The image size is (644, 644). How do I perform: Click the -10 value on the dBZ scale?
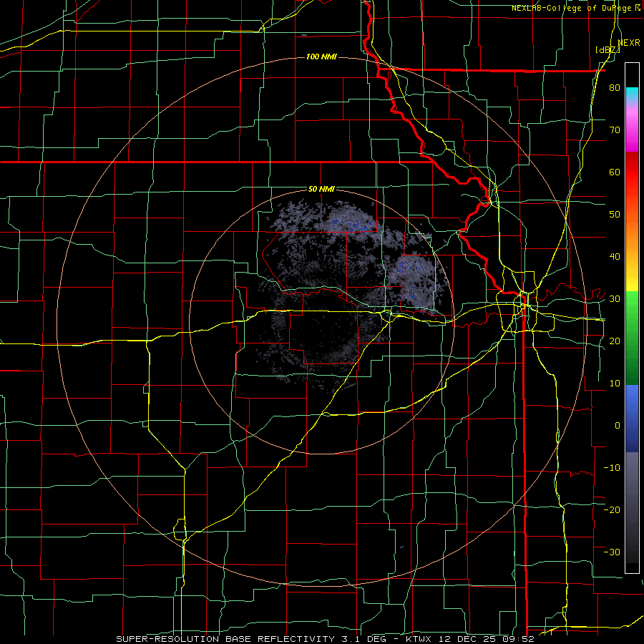point(612,467)
